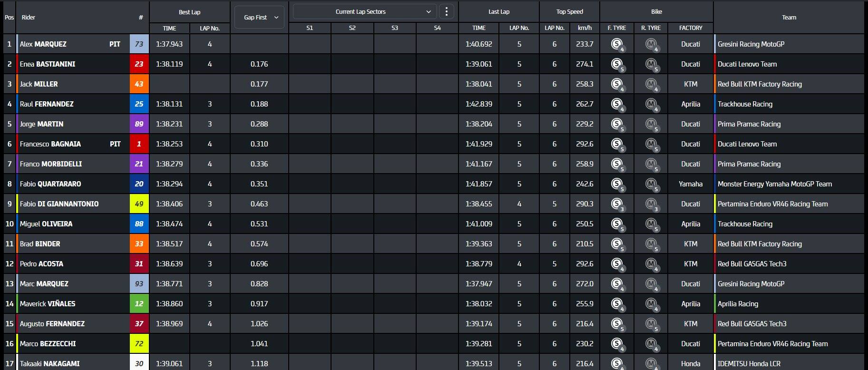The image size is (868, 370).
Task: Click the Monster Energy Yamaha MotoGP Team name
Action: (774, 184)
